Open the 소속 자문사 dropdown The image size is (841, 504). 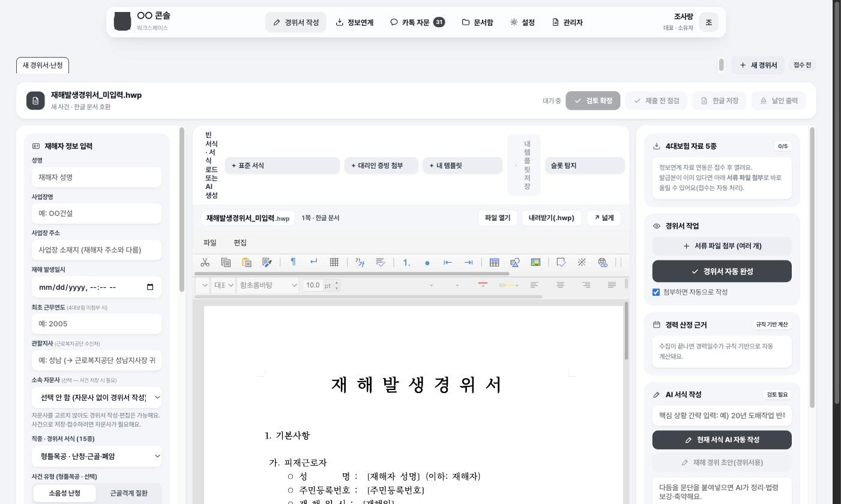pos(97,397)
